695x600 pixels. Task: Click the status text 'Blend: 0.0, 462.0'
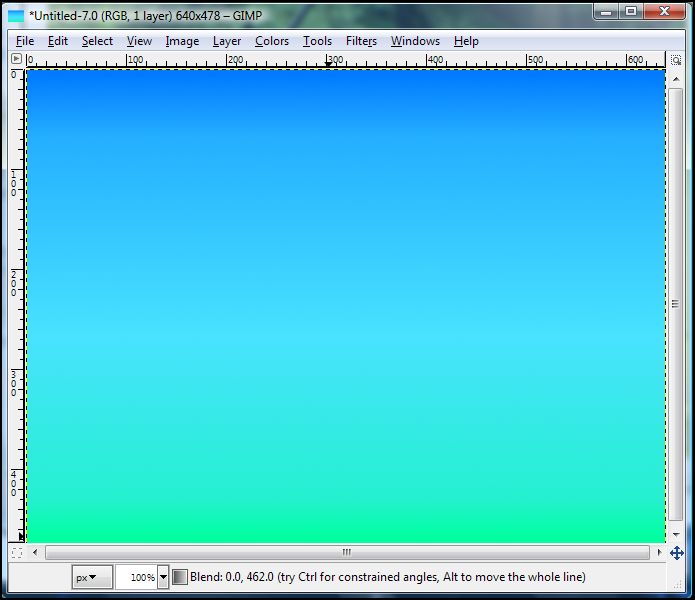[x=232, y=577]
